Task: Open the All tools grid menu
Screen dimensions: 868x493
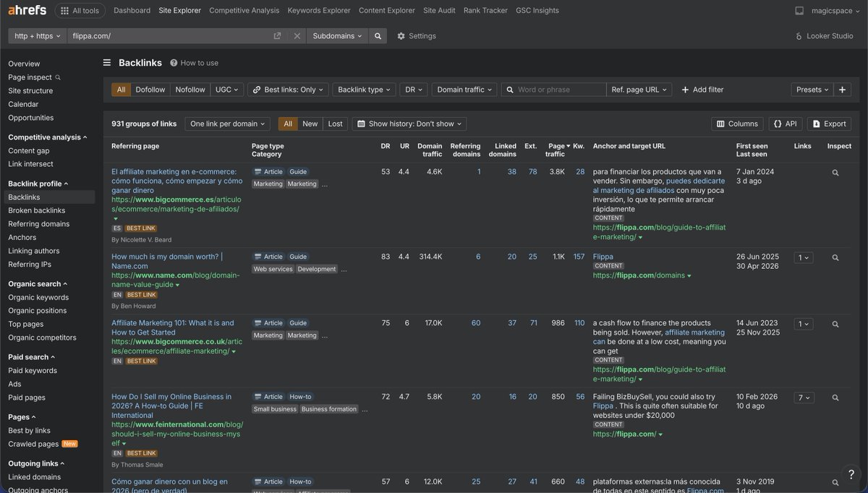Action: click(x=80, y=11)
